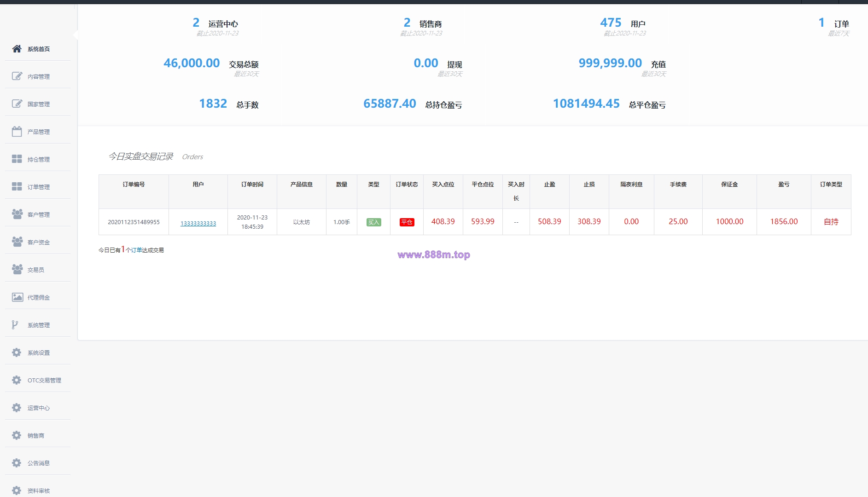Click the 买入点位 value 408.39

[443, 222]
